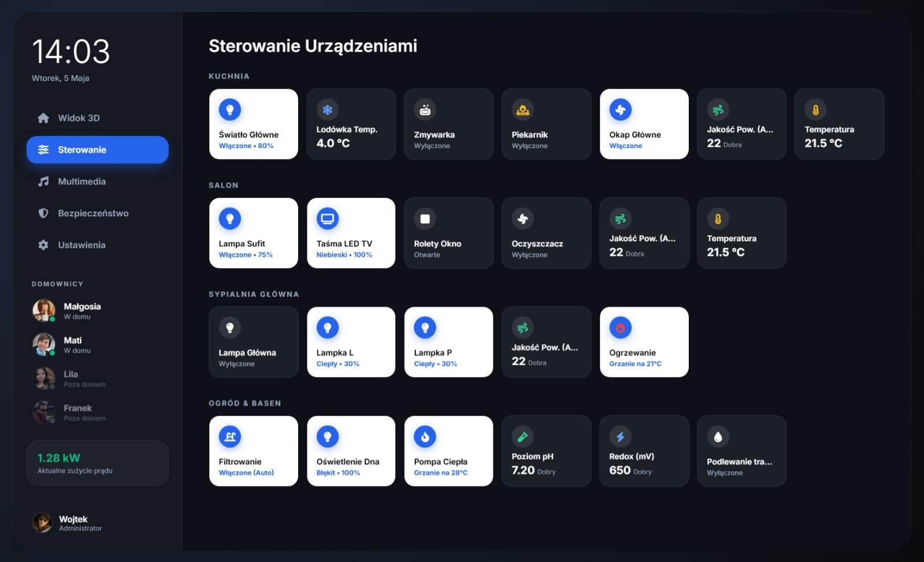Viewport: 924px width, 562px height.
Task: Click the snowflake icon on Lodówka Temp.
Action: coord(328,110)
